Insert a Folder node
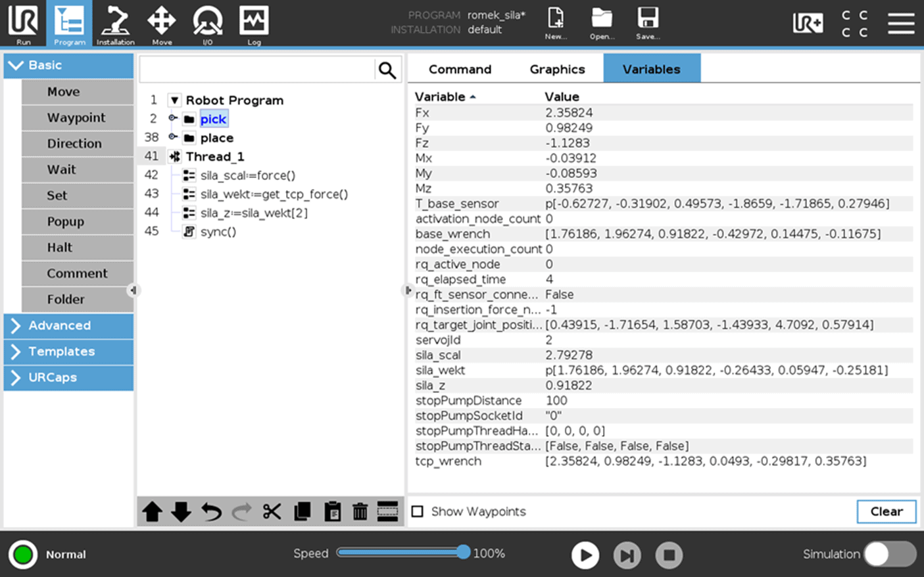 tap(77, 299)
